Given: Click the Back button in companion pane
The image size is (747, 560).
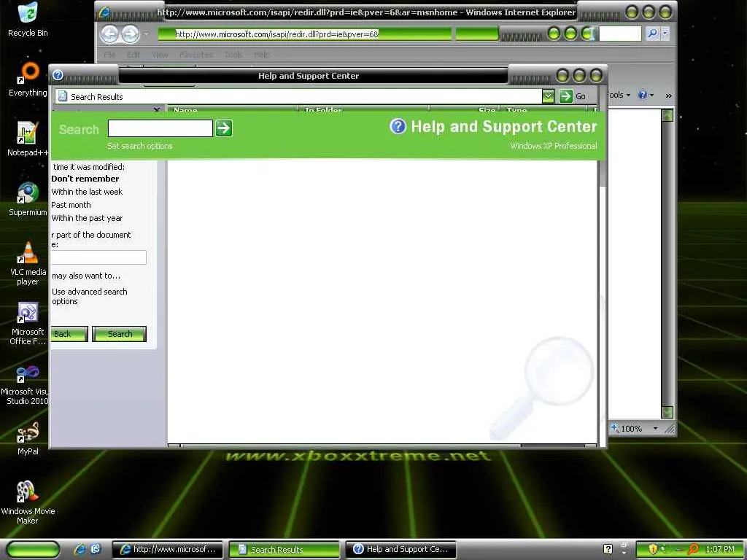Looking at the screenshot, I should pos(69,334).
